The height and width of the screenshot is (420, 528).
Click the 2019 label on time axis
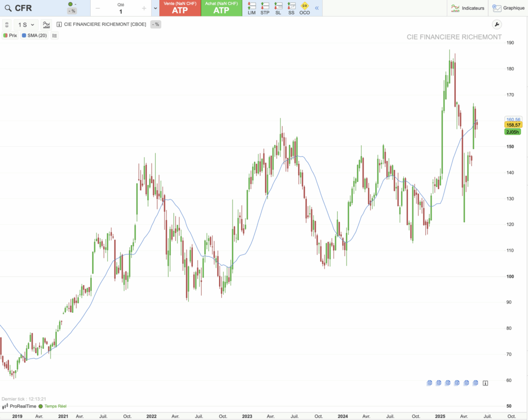[x=17, y=416]
